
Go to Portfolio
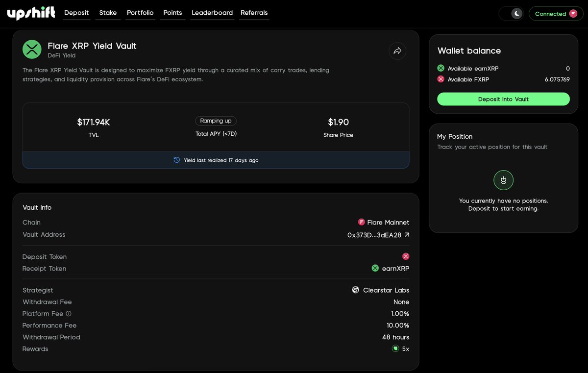tap(140, 13)
